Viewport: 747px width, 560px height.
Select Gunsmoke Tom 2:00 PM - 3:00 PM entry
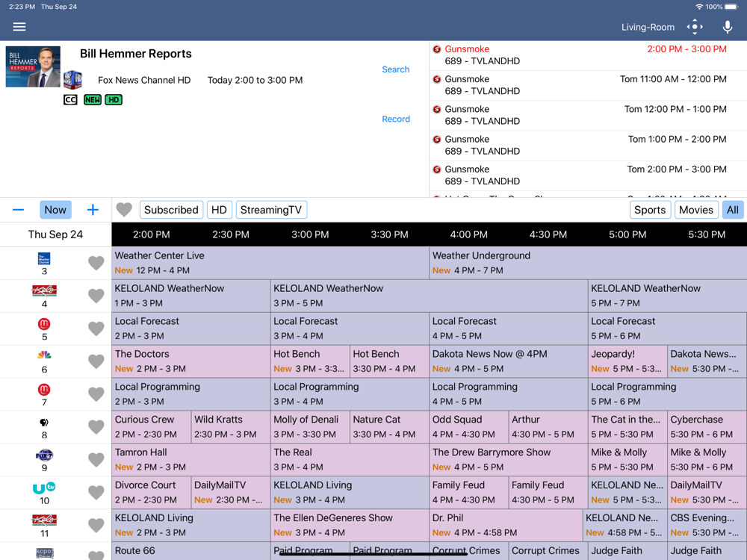[588, 175]
